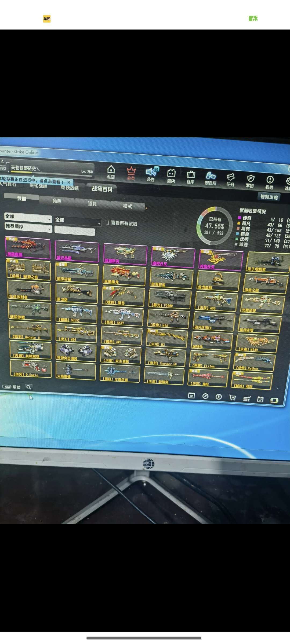The height and width of the screenshot is (644, 290).
Task: Switch to the 竞技战绩 tab
Action: [70, 188]
